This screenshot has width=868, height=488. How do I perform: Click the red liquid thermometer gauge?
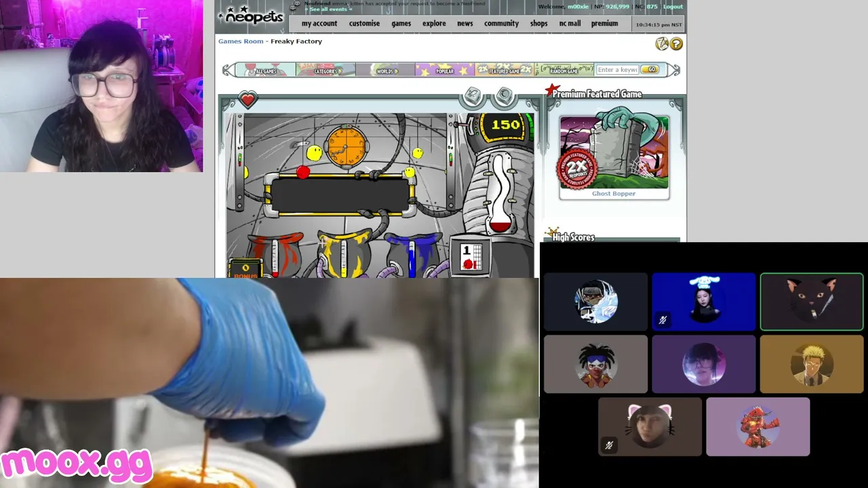click(x=500, y=193)
